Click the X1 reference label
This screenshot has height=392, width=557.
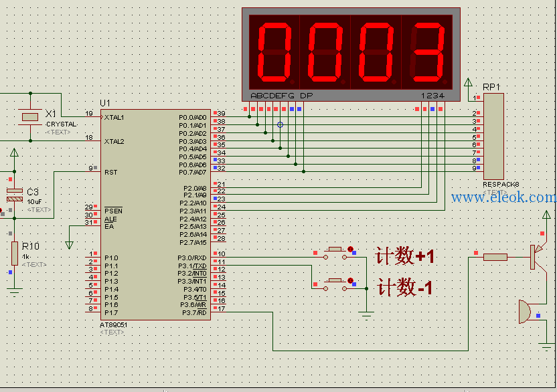(x=51, y=114)
